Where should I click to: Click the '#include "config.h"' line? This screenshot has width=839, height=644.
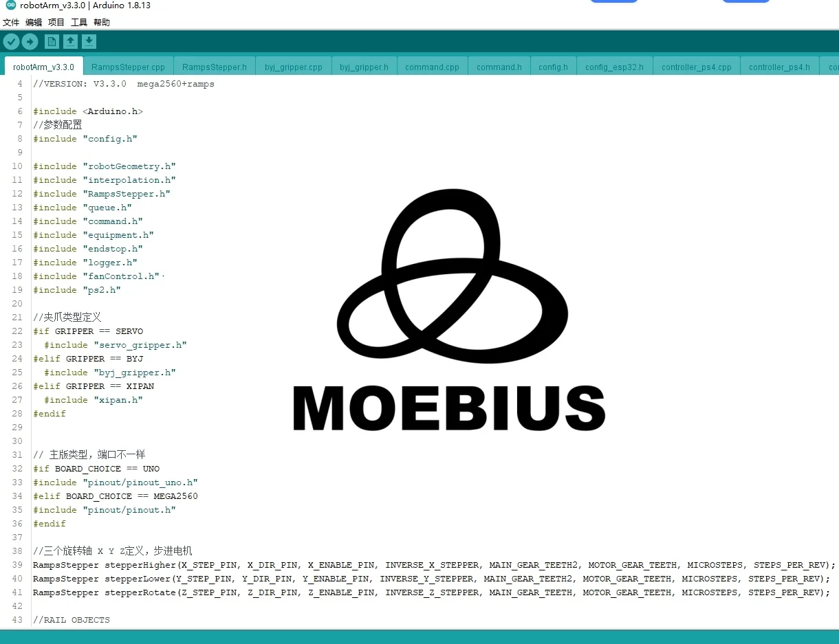[x=85, y=139]
